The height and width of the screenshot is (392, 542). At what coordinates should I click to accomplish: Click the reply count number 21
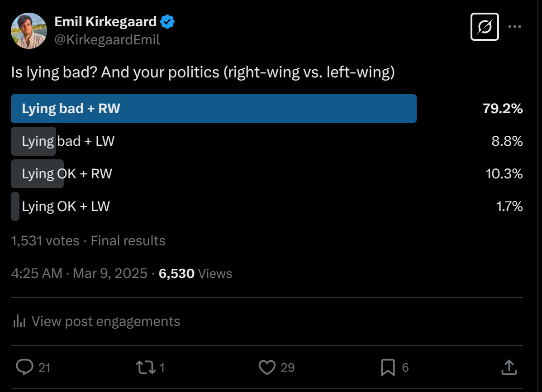click(44, 368)
